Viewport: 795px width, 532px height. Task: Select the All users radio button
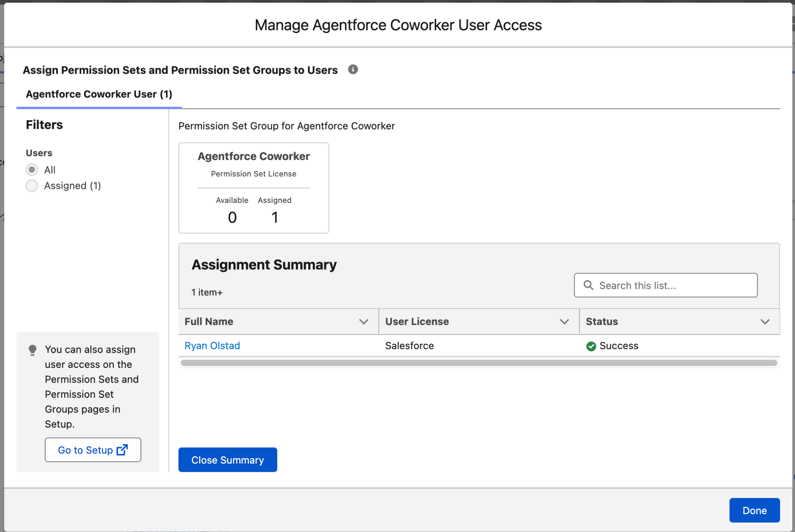32,170
